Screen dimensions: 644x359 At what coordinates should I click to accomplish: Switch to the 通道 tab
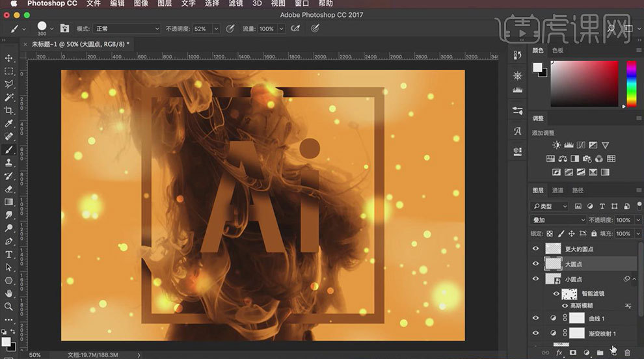pyautogui.click(x=557, y=191)
